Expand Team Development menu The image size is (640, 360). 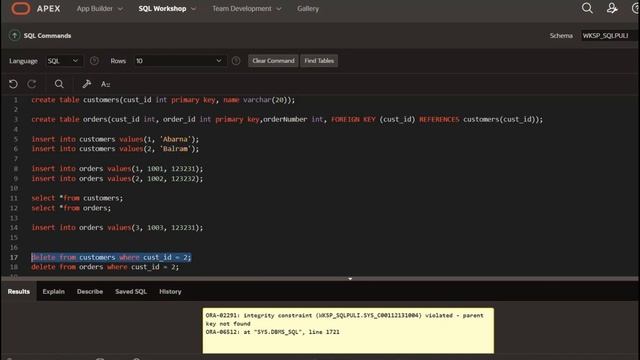coord(247,9)
